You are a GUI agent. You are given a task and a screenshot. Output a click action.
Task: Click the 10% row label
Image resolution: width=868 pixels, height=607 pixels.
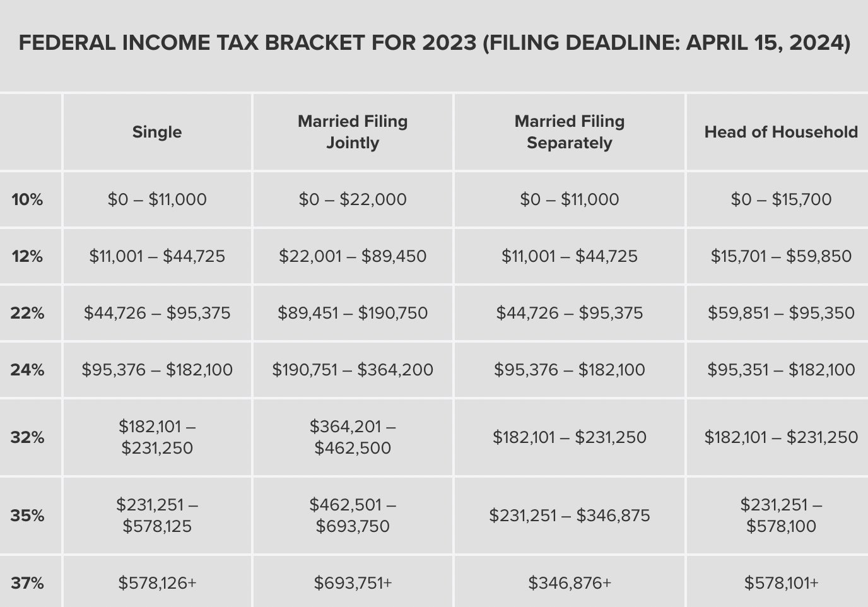pos(27,199)
